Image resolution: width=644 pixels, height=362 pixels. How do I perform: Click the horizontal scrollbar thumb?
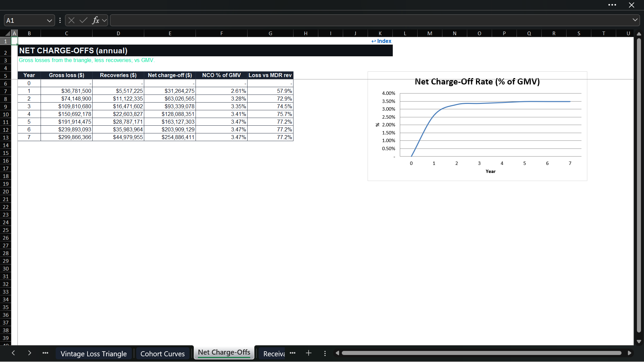point(481,353)
